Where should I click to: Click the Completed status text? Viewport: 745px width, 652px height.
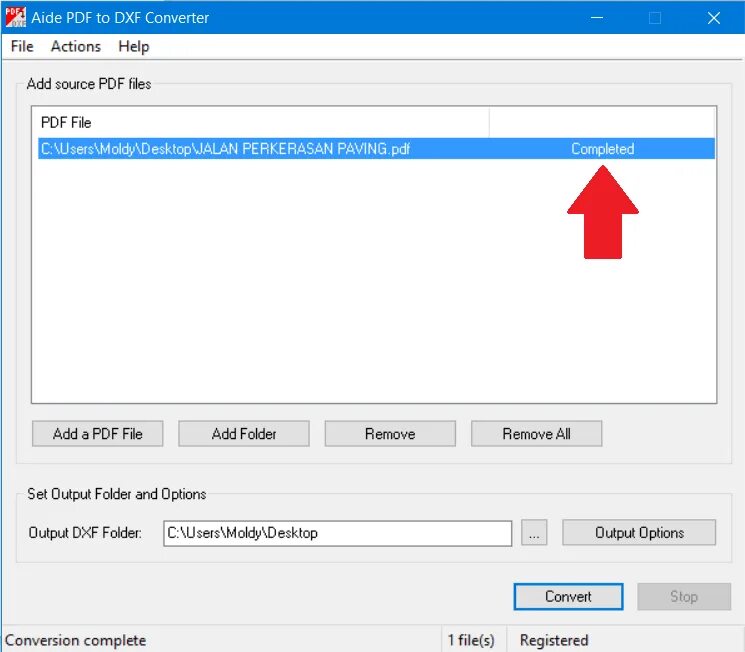click(602, 149)
